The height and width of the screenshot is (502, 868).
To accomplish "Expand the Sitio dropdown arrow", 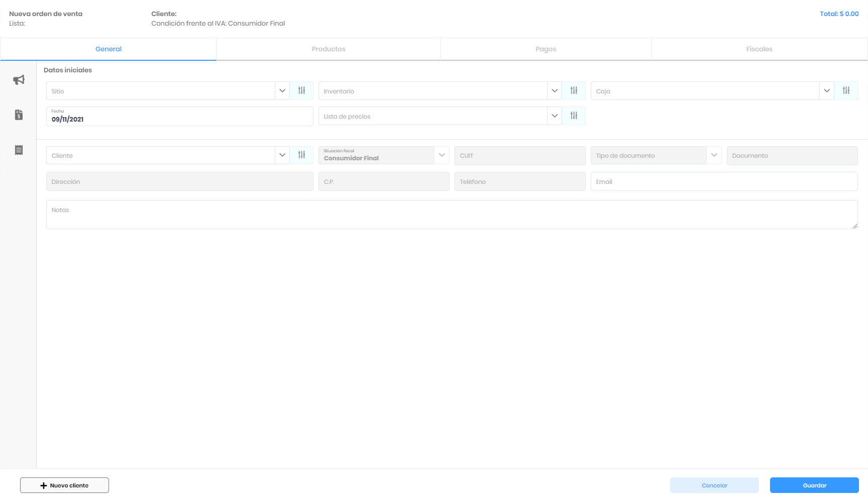I will (x=282, y=90).
